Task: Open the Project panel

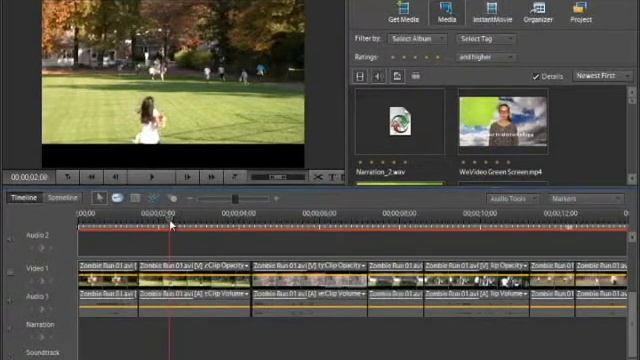Action: click(x=581, y=12)
